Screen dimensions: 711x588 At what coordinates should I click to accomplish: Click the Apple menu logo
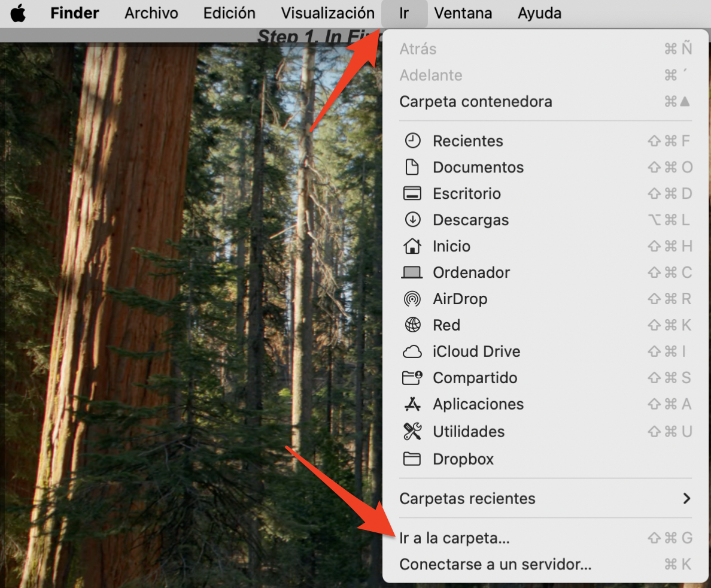(18, 13)
